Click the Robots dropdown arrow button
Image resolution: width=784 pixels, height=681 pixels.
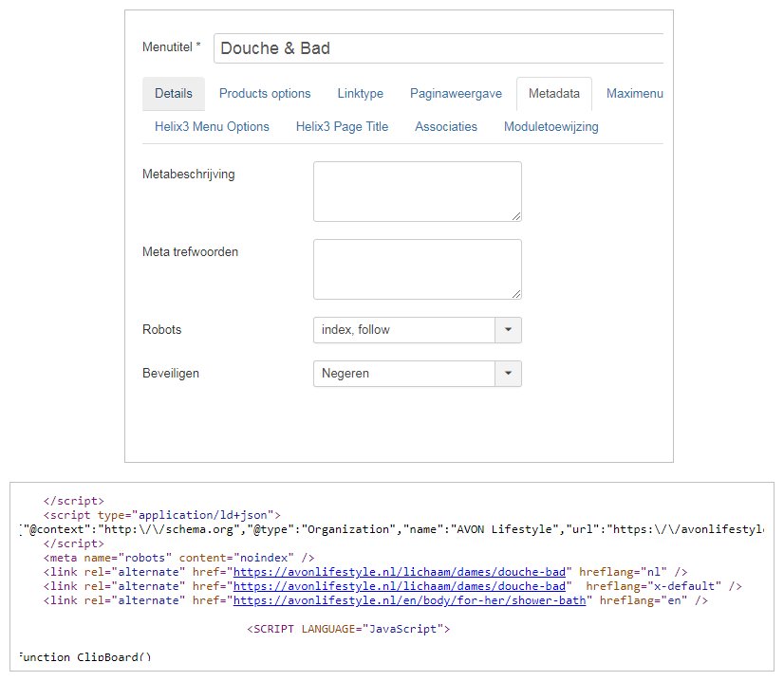(508, 330)
